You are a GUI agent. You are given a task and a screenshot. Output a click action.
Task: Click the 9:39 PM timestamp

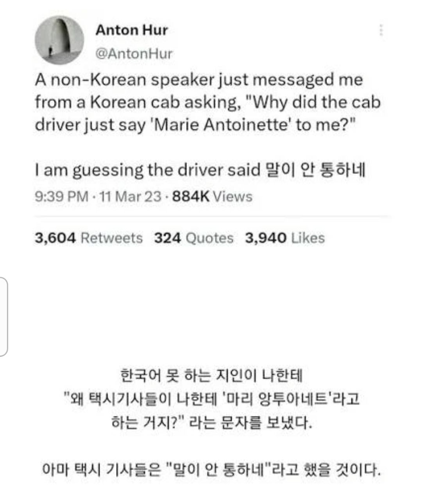tap(61, 196)
